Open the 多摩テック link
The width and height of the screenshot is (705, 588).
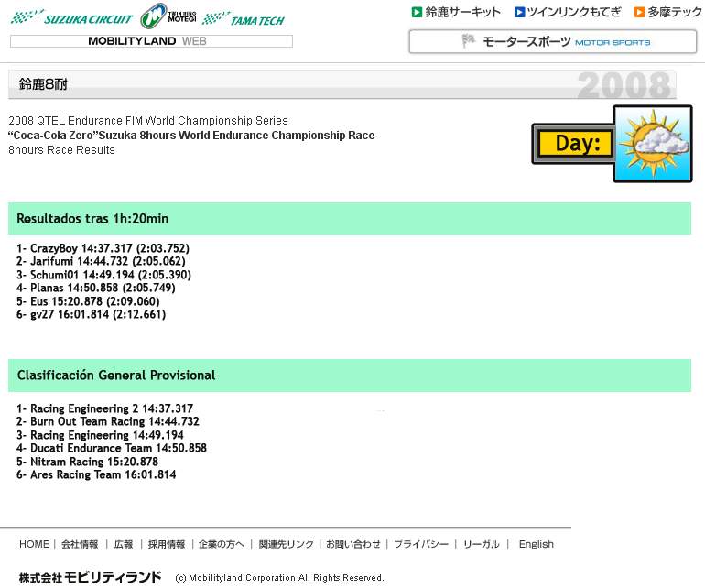[x=675, y=12]
